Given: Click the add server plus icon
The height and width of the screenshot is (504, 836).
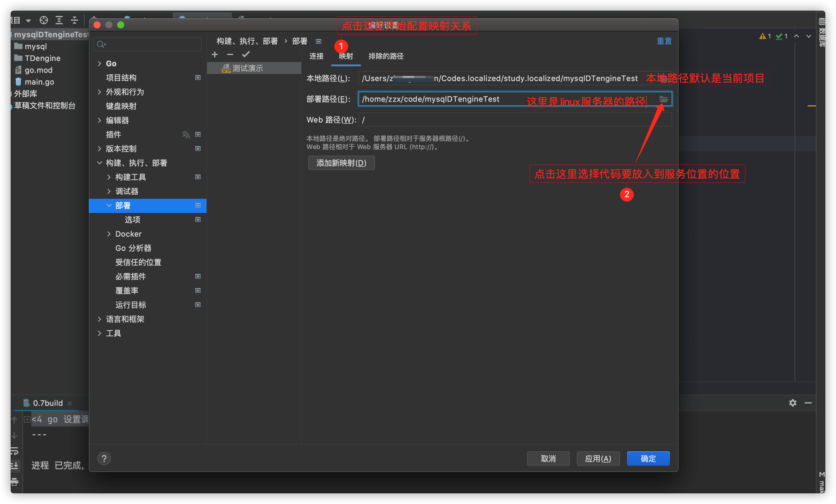Looking at the screenshot, I should pos(215,55).
